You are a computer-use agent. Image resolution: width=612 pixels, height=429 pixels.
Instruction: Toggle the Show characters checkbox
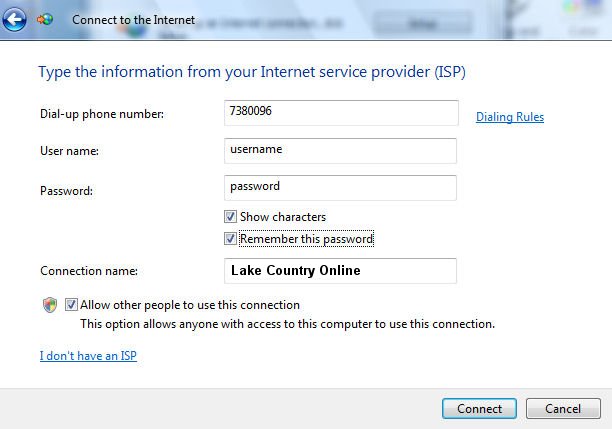click(230, 217)
